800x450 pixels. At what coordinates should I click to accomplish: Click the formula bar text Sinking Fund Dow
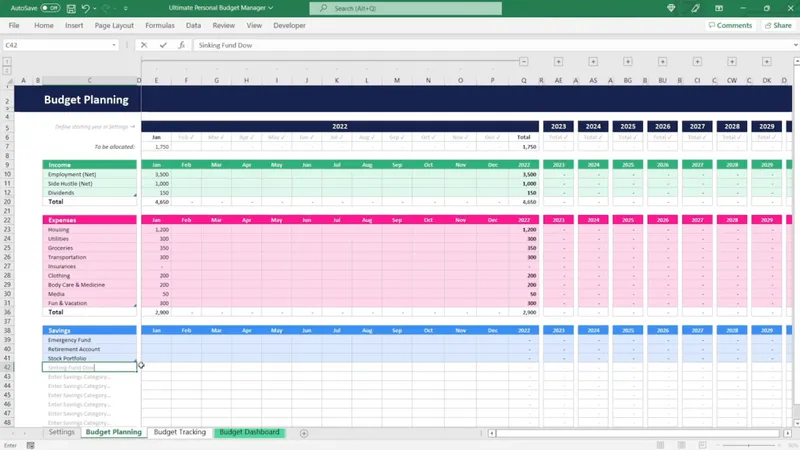pos(225,45)
